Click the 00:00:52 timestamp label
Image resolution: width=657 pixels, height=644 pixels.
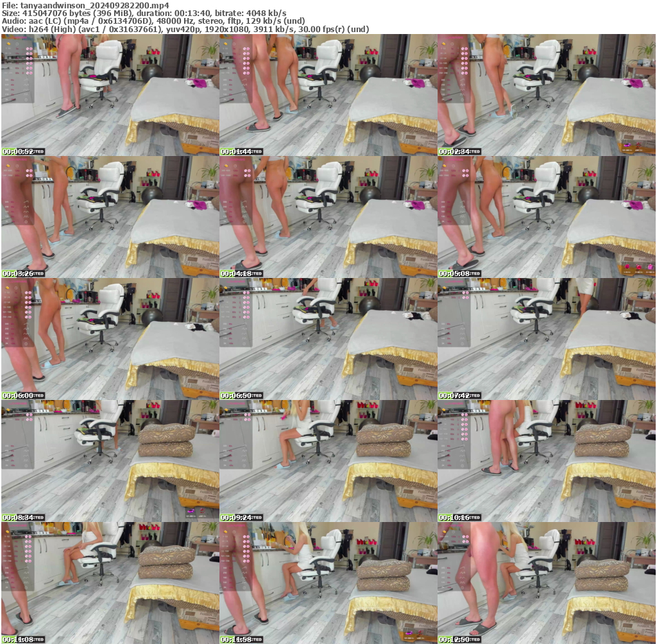(18, 152)
